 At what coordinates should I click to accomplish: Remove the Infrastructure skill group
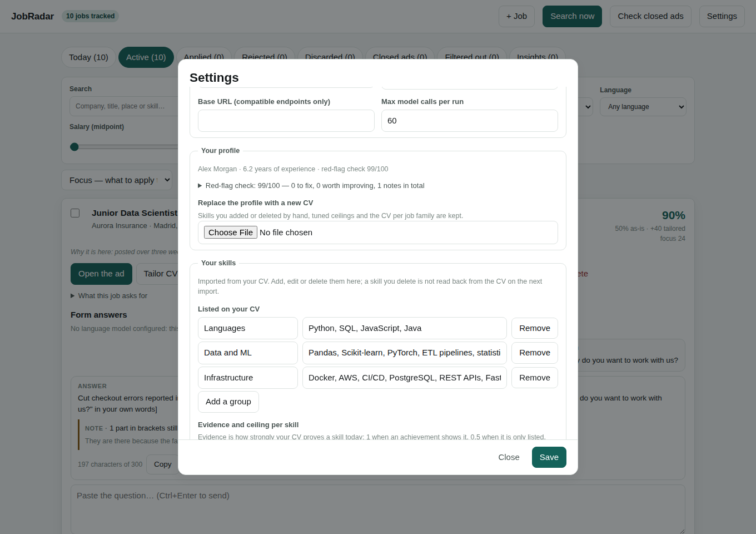point(535,378)
